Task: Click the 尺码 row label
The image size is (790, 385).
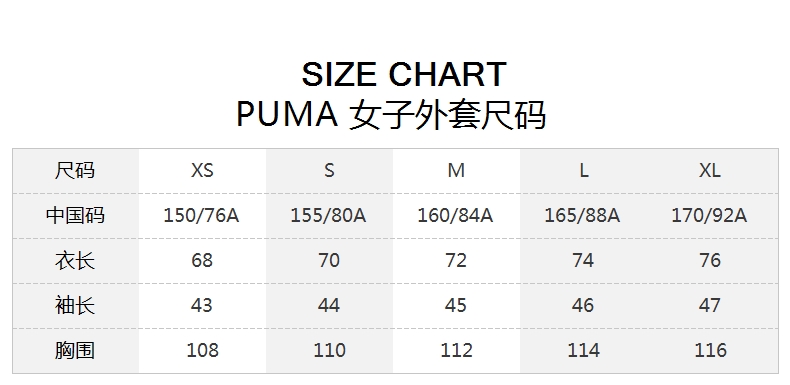Action: click(x=75, y=170)
